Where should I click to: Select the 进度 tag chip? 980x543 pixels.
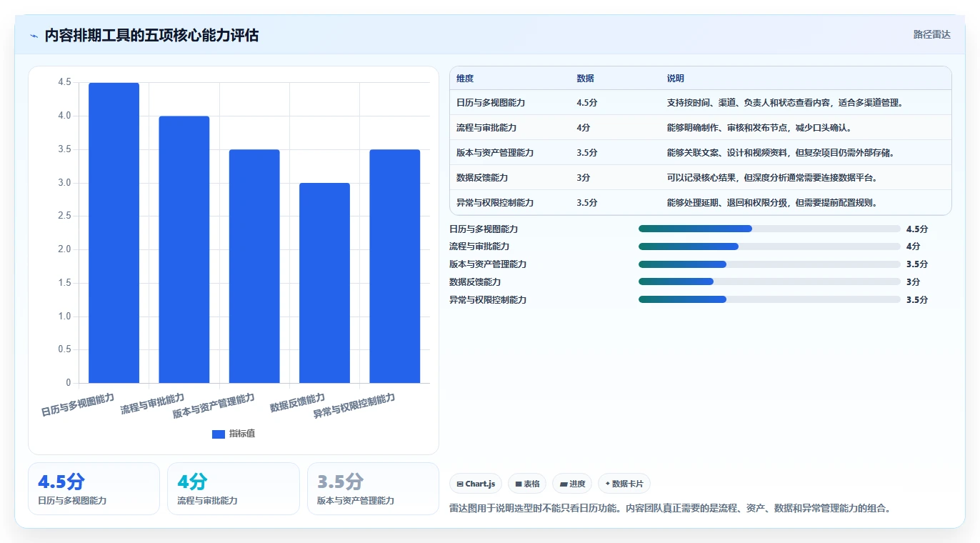coord(572,484)
